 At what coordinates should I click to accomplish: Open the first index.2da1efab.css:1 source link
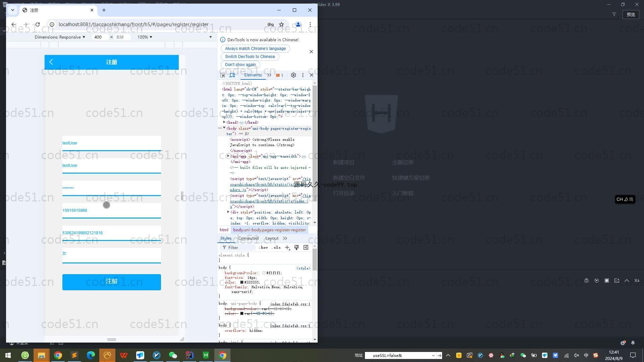pyautogui.click(x=290, y=304)
